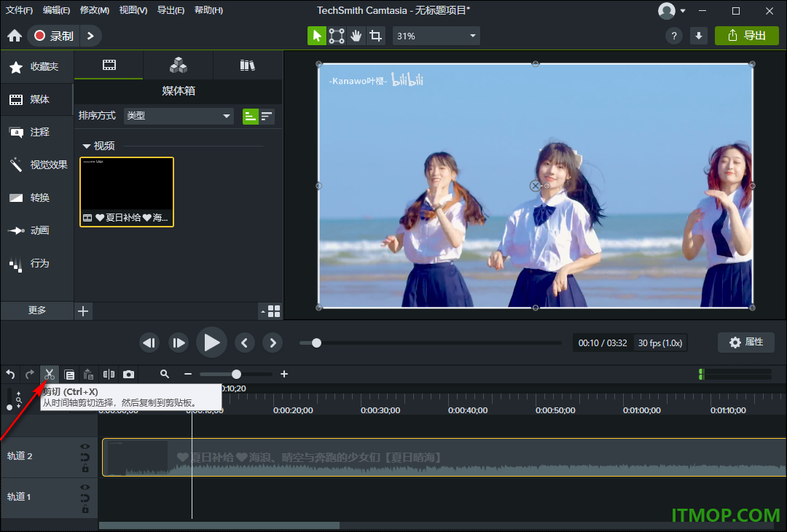This screenshot has height=532, width=787.
Task: Open the 媒体 media panel
Action: pos(36,99)
